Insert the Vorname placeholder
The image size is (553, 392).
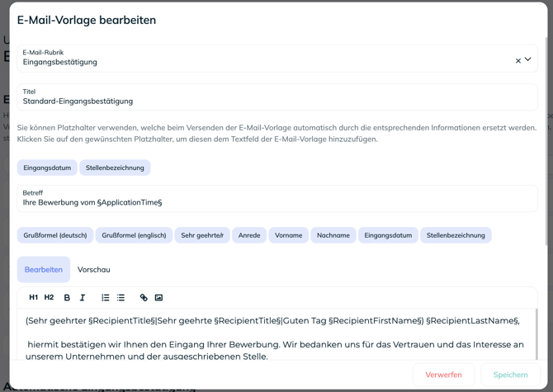point(289,235)
